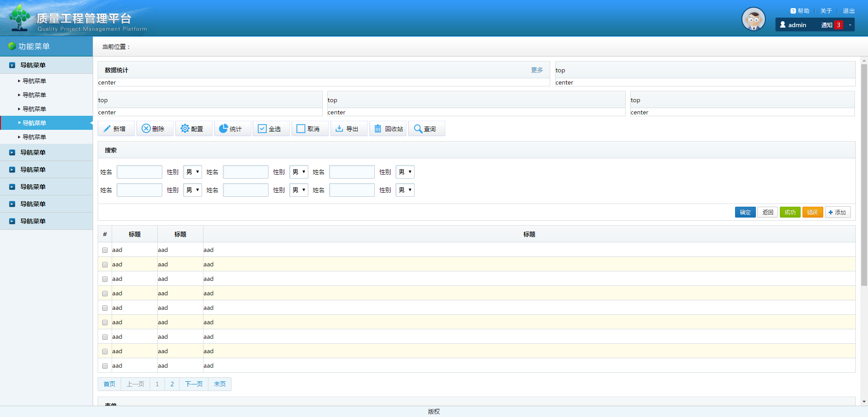
Task: Check the third table row checkbox
Action: coord(105,279)
